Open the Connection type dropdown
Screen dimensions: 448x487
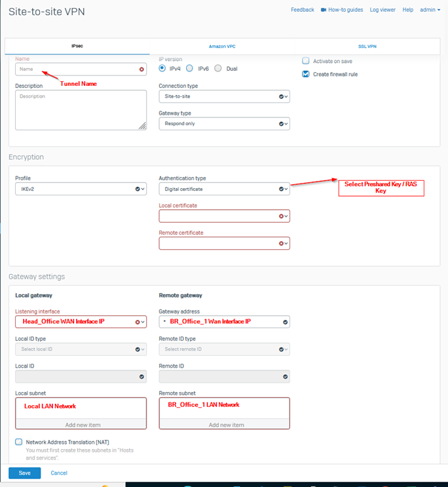point(224,96)
